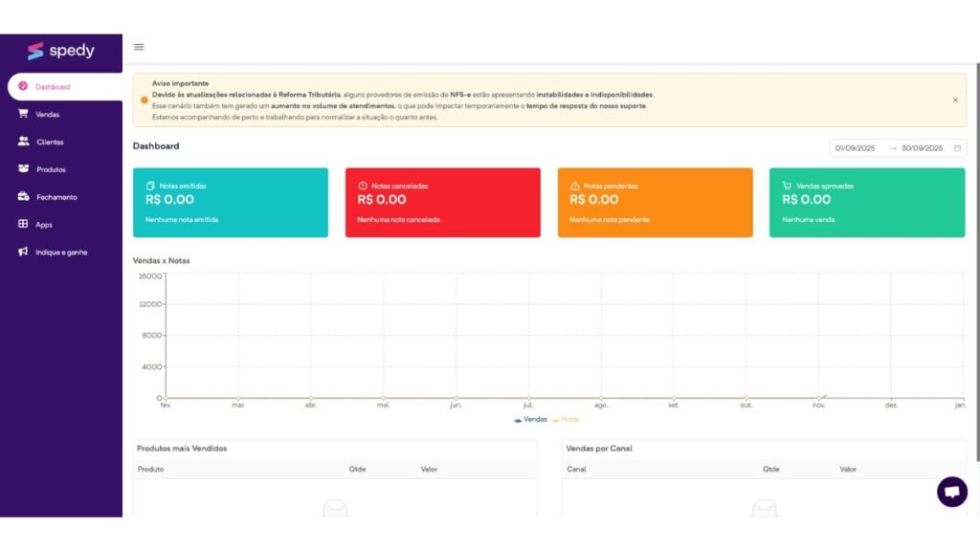The image size is (980, 551).
Task: Click the Dashboard icon in the sidebar
Action: [23, 85]
